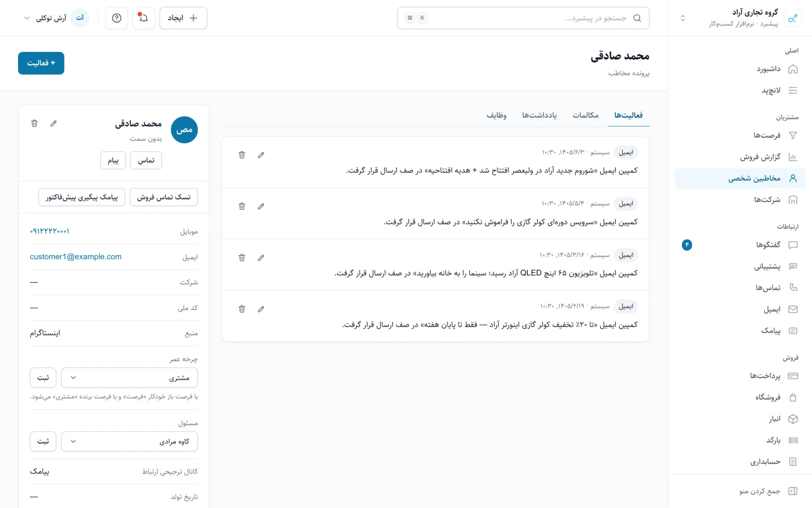Viewport: 812px width, 508px height.
Task: Open the چرخه عمر dropdown showing مشتری
Action: [129, 378]
